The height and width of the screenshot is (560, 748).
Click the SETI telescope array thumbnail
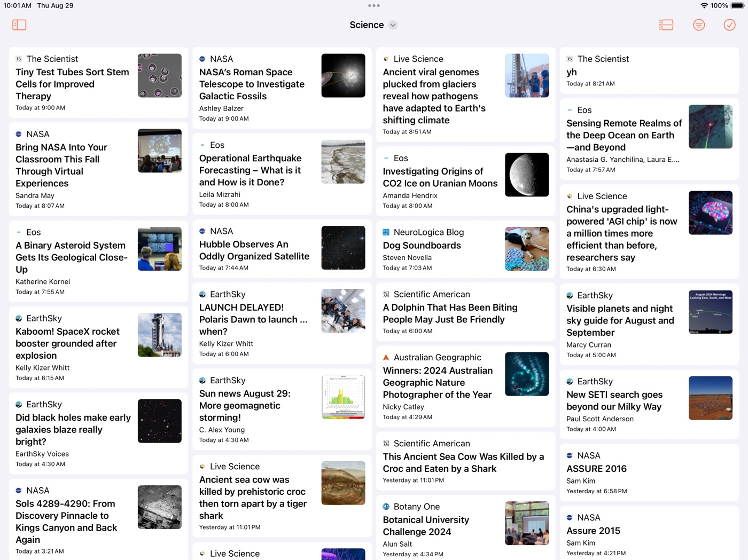click(711, 398)
